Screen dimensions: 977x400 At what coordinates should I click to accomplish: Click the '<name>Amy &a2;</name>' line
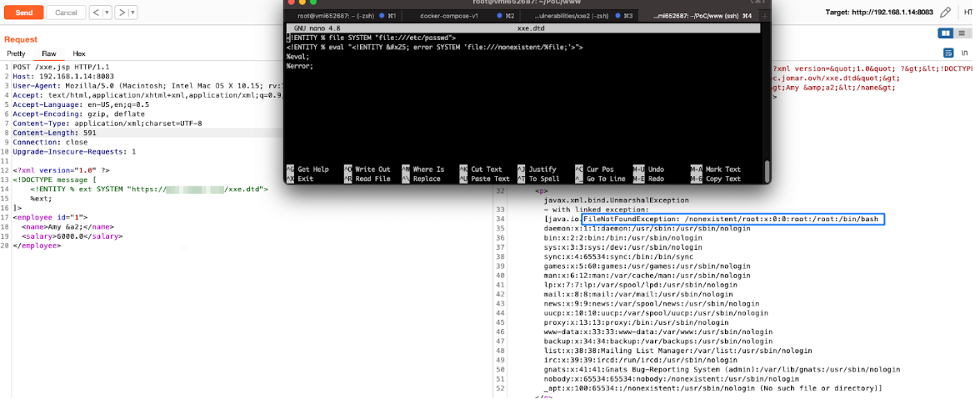[67, 227]
